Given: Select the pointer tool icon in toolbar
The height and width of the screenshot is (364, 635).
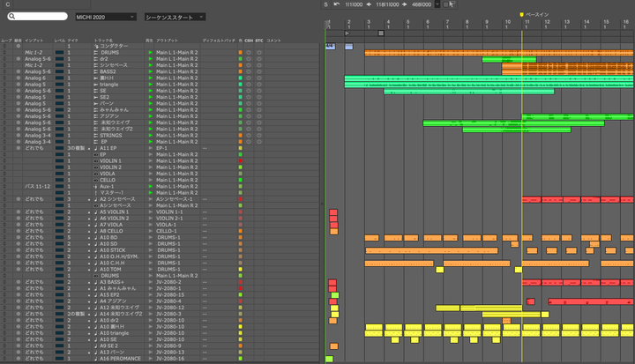Looking at the screenshot, I should pyautogui.click(x=451, y=4).
